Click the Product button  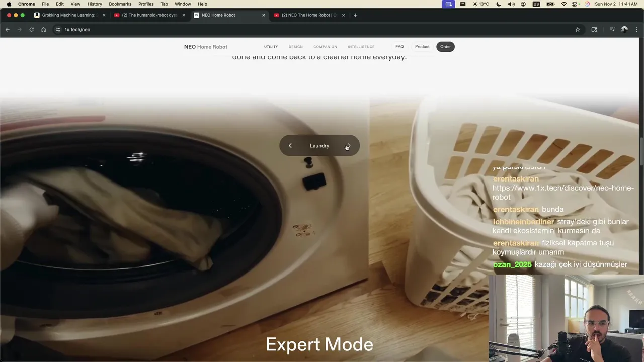point(422,47)
